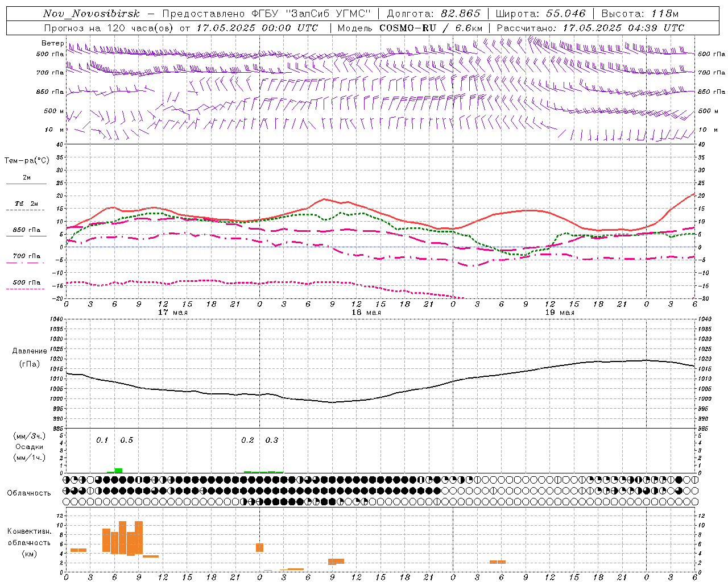Click the solid red line sample under '2м' legend
The width and height of the screenshot is (728, 582).
coord(26,184)
